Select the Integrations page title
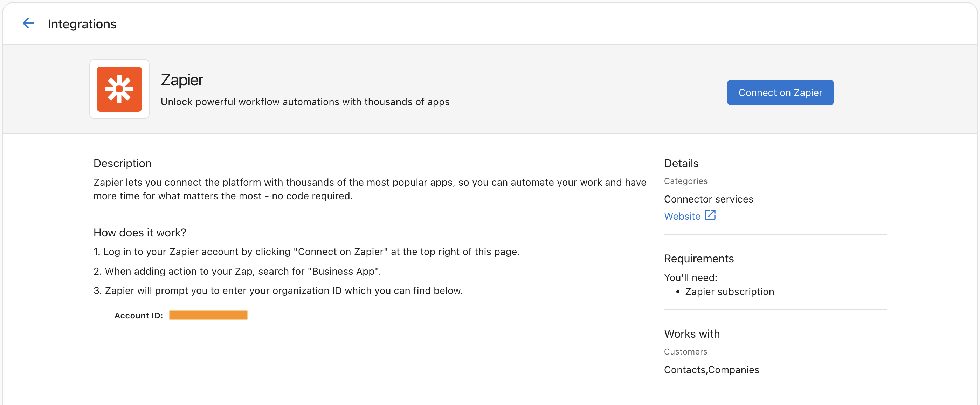980x405 pixels. (82, 23)
